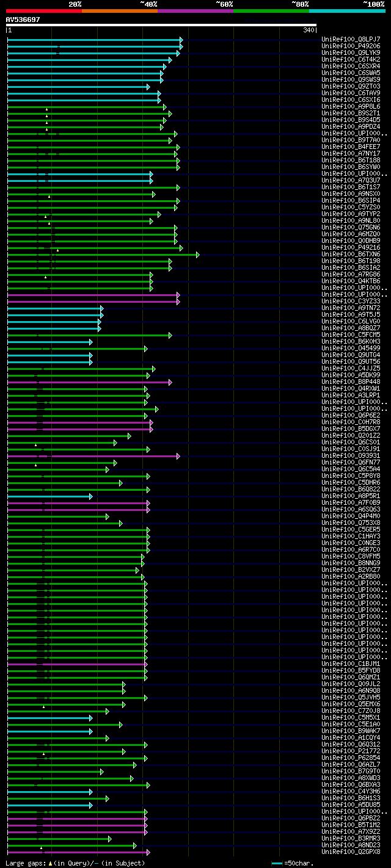The width and height of the screenshot is (391, 868).
Task: Click the purple alignment bar for O93931
Action: tap(93, 456)
